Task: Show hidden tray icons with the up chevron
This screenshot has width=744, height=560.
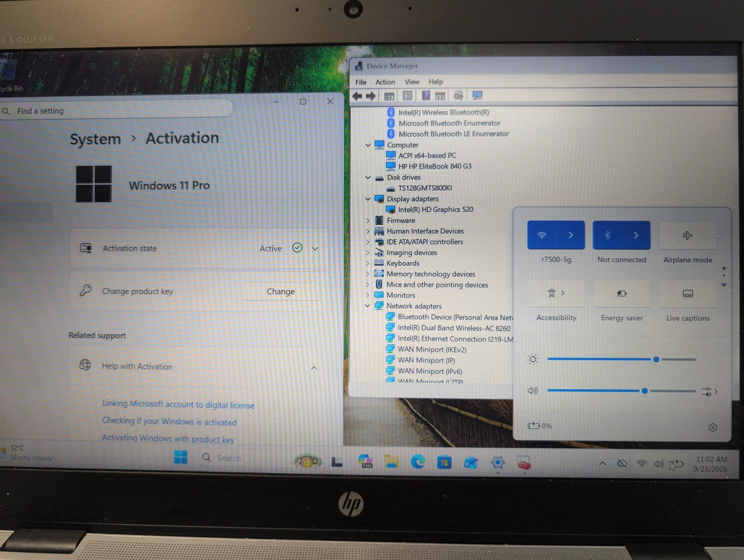Action: [602, 463]
